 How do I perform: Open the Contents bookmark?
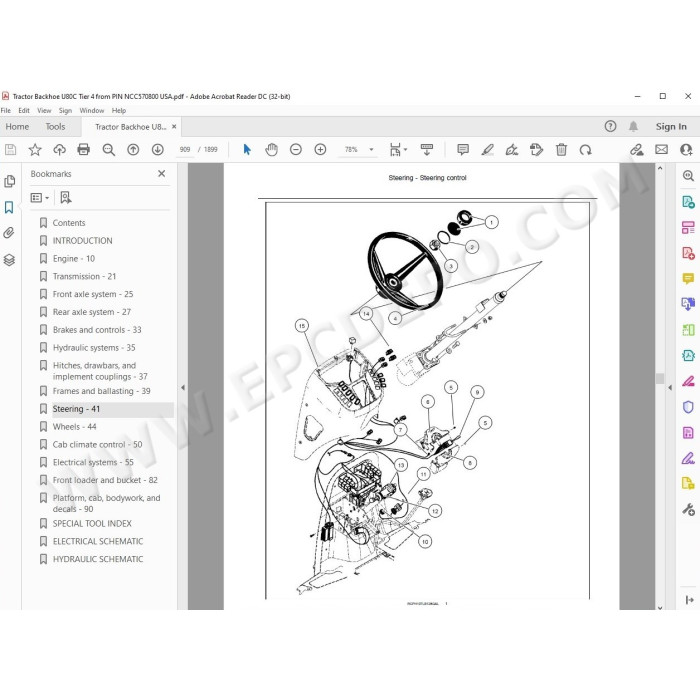tap(69, 223)
